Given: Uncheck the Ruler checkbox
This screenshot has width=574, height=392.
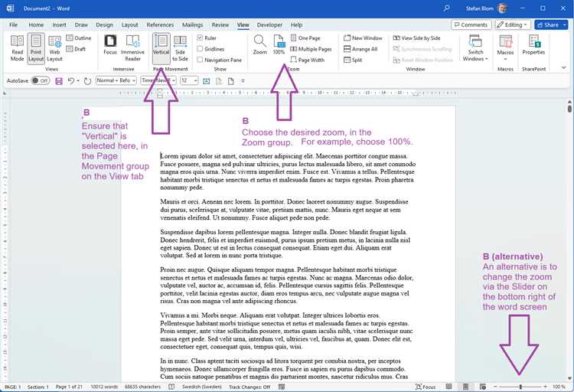Looking at the screenshot, I should coord(200,38).
